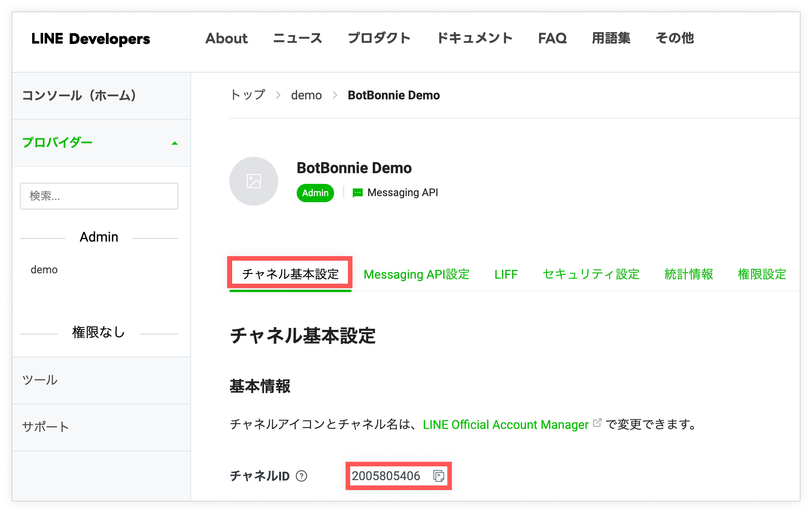Open the チャネルID help question-mark icon
The height and width of the screenshot is (513, 812).
(302, 476)
